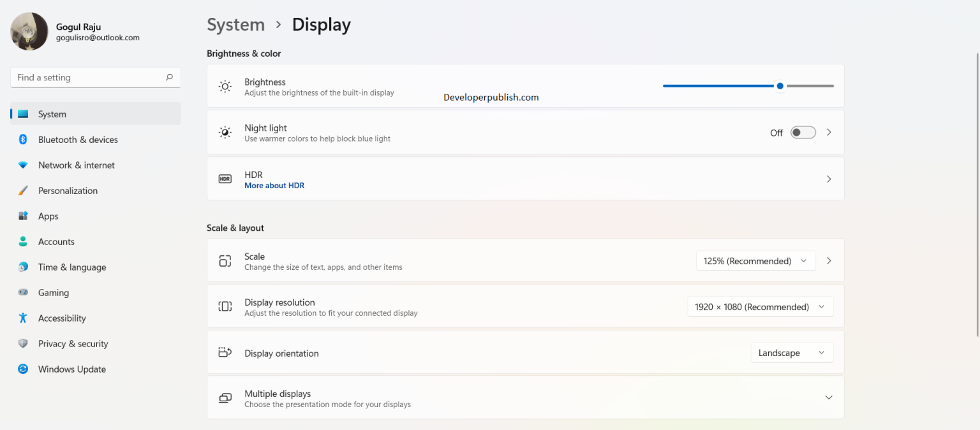The width and height of the screenshot is (980, 430).
Task: Open the Landscape orientation dropdown
Action: click(792, 352)
